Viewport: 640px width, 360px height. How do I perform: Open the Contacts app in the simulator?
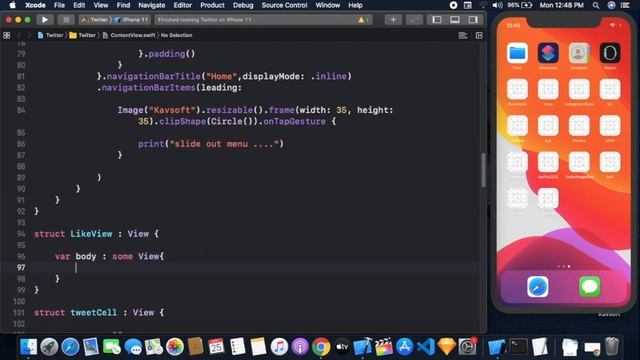click(x=579, y=53)
